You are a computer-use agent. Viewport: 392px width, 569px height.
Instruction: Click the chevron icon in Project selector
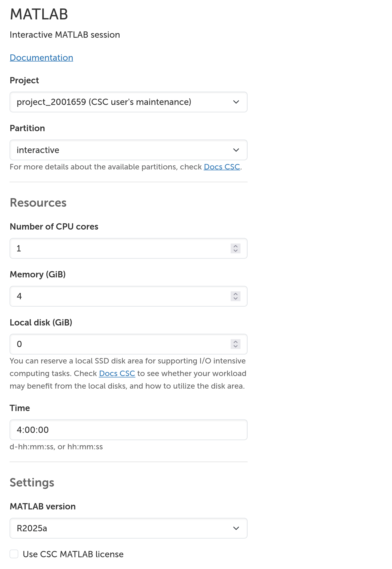pyautogui.click(x=236, y=102)
